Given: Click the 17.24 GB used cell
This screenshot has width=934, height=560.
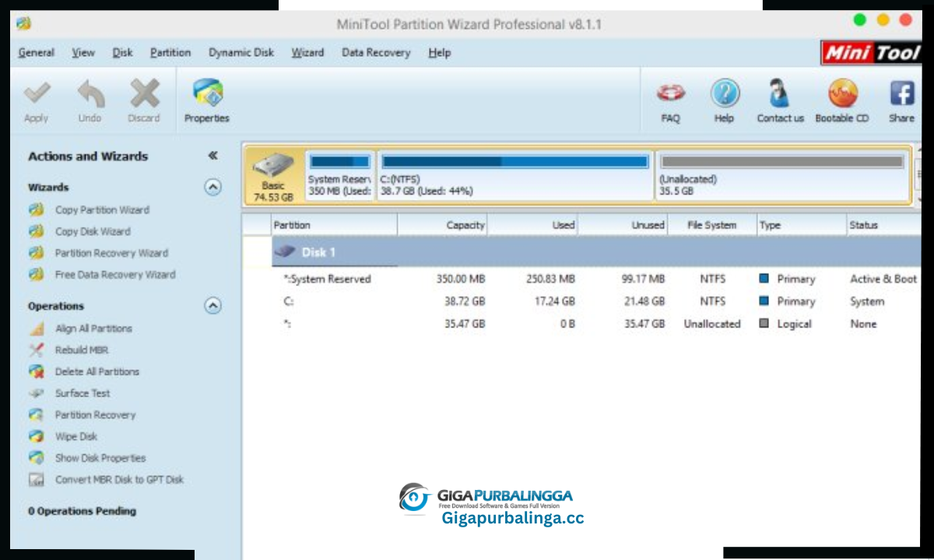Looking at the screenshot, I should click(554, 302).
